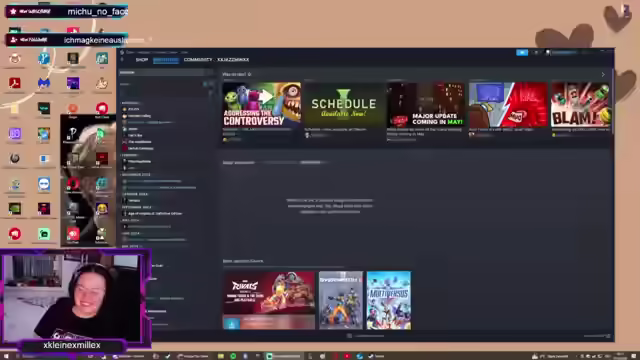640x360 pixels.
Task: Open File Explorer from the taskbar
Action: tap(221, 356)
